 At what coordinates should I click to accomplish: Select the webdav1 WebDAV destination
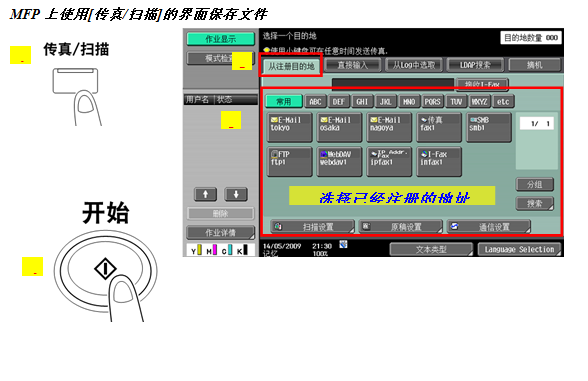[339, 162]
